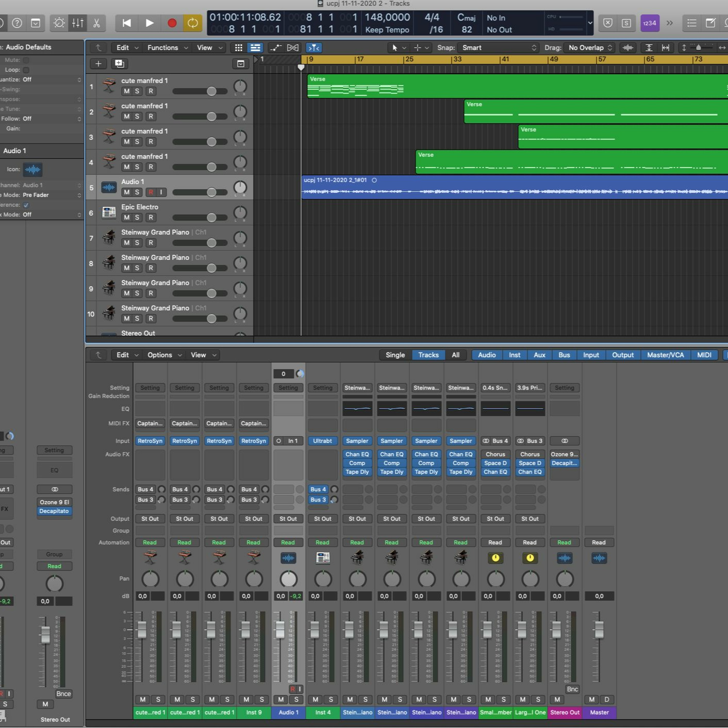The width and height of the screenshot is (728, 728).
Task: Open the Mixer icon in the toolbar
Action: click(78, 23)
